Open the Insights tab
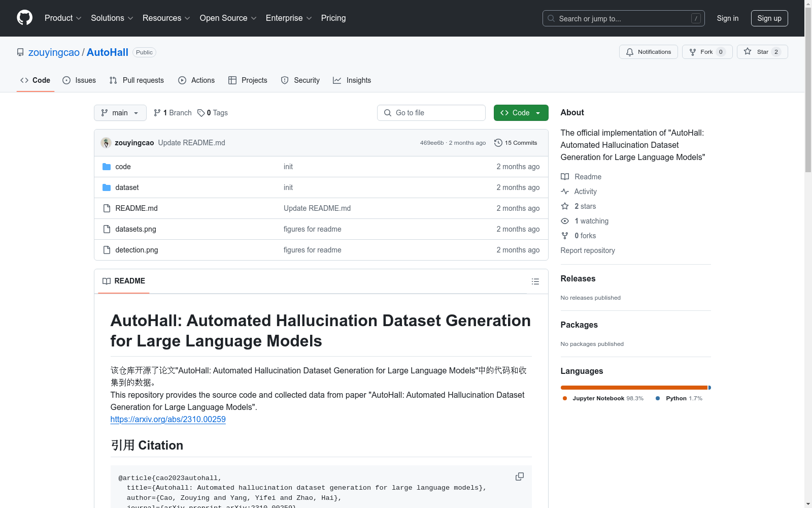 pos(352,80)
